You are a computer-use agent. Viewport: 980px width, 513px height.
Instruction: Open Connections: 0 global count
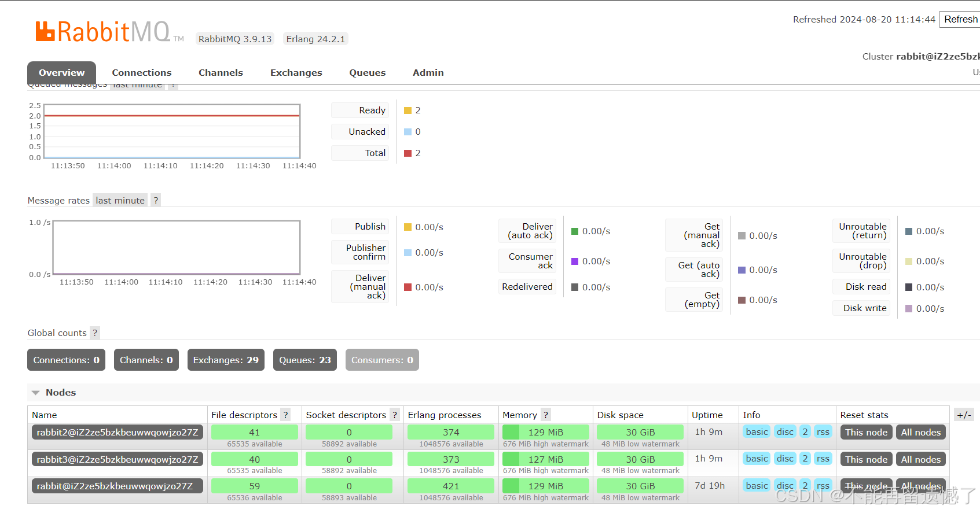67,360
